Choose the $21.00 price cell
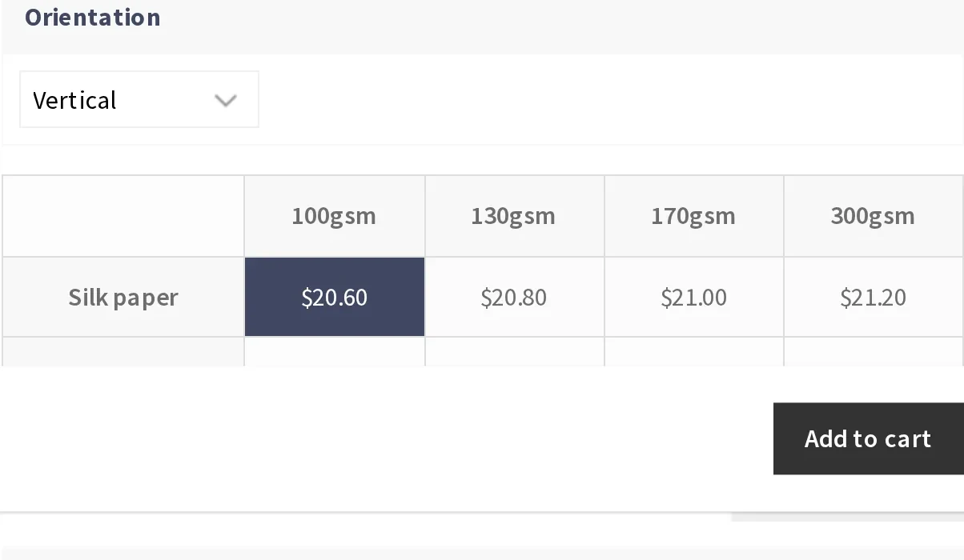964x560 pixels. 693,297
